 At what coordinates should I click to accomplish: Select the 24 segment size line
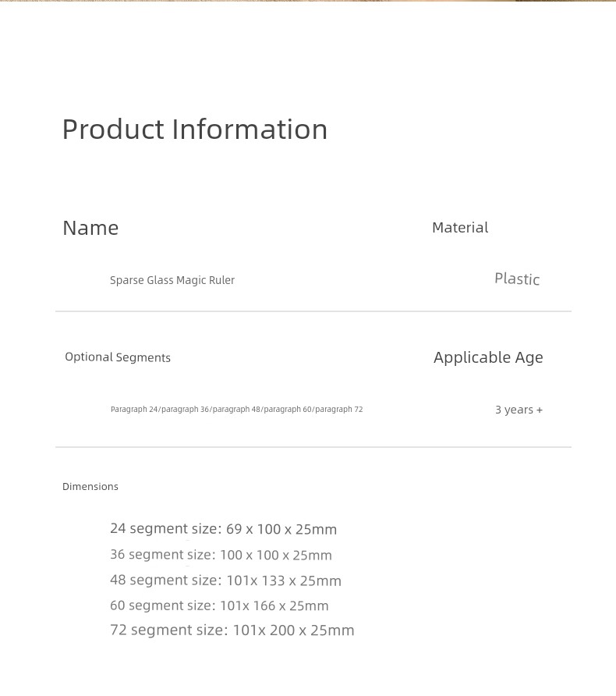224,529
